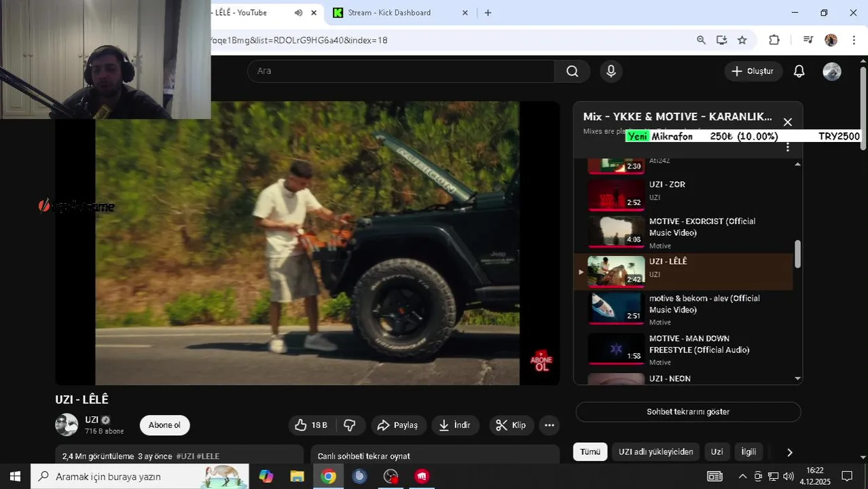Close the Stream - Kick Dashboard tab
This screenshot has height=489, width=868.
pos(465,13)
